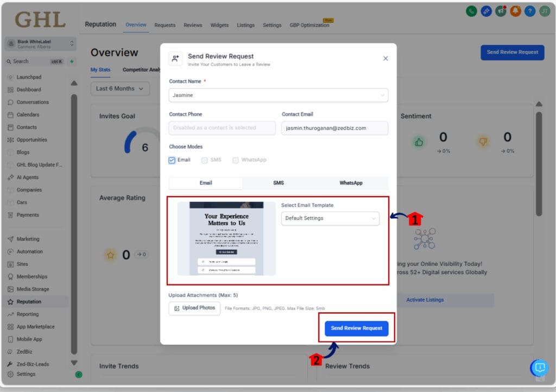Click the green phone icon in header
Viewport: 556px width, 392px height.
(472, 11)
